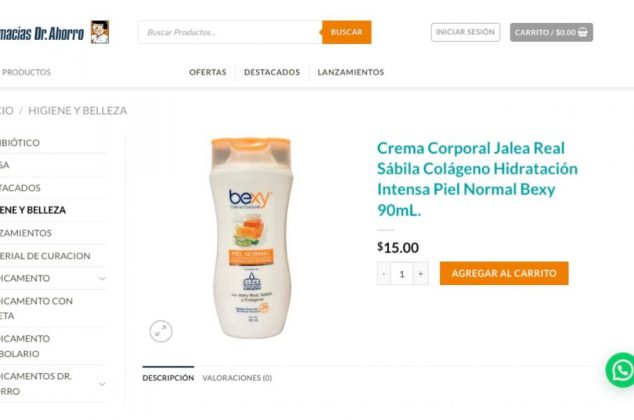Open the Destacados menu item
The image size is (634, 420).
click(272, 72)
